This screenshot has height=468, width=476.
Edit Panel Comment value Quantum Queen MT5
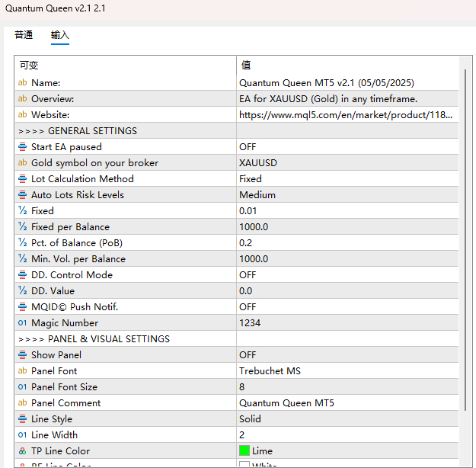point(347,402)
